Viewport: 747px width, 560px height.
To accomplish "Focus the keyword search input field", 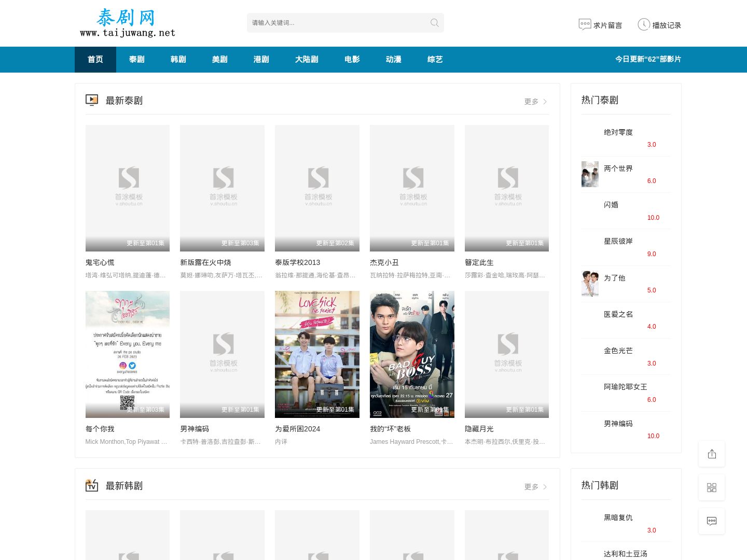I will click(337, 23).
